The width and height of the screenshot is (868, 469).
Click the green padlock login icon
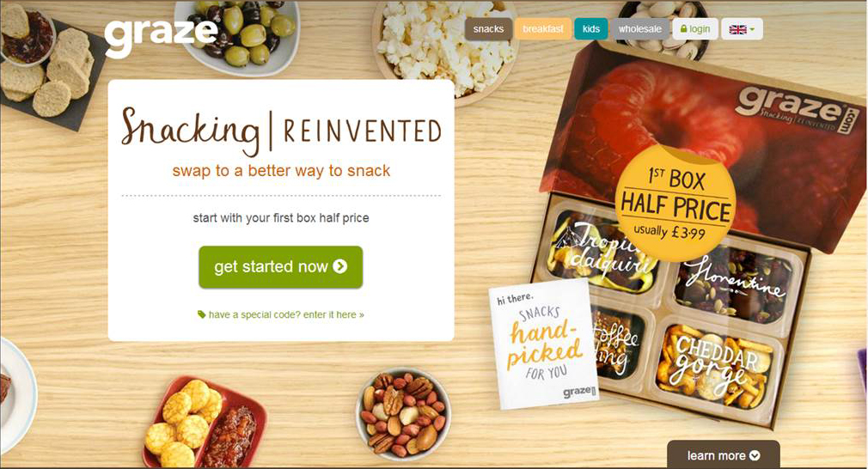point(684,28)
